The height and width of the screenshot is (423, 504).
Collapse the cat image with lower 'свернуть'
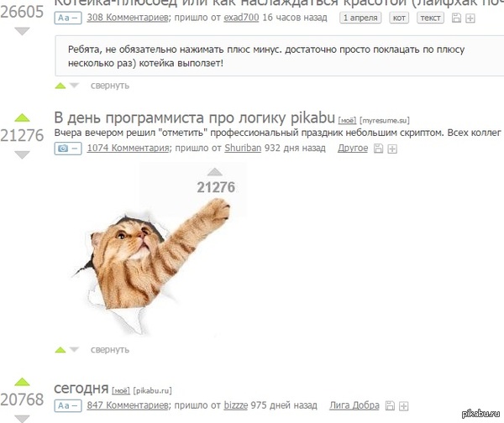coord(110,350)
